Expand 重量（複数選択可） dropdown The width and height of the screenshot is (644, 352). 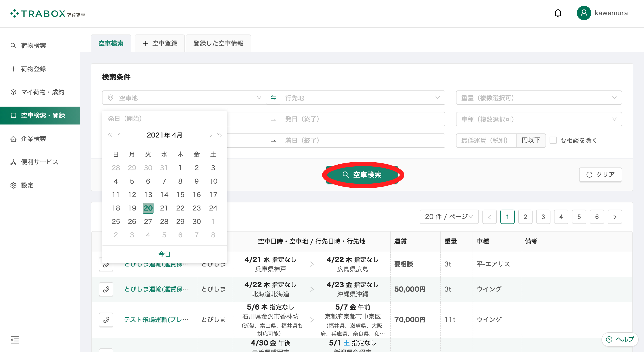tap(539, 98)
